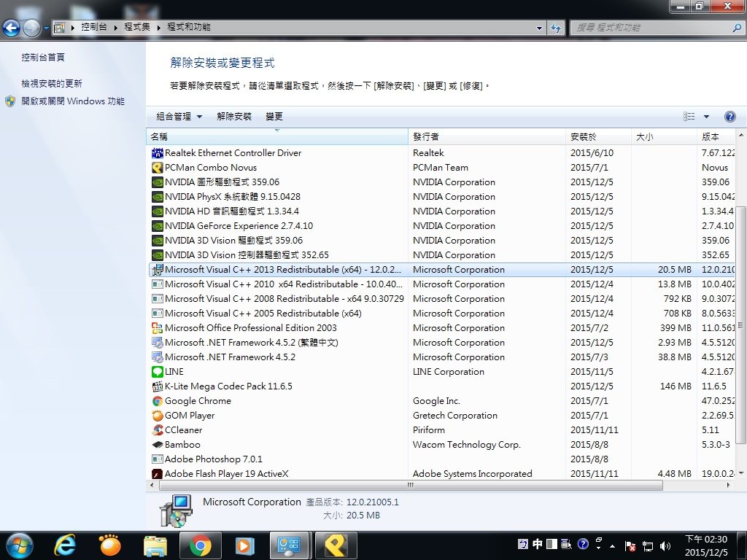The image size is (747, 560).
Task: Select Microsoft Visual C++ 2005 Redistributable (x64)
Action: pyautogui.click(x=441, y=314)
